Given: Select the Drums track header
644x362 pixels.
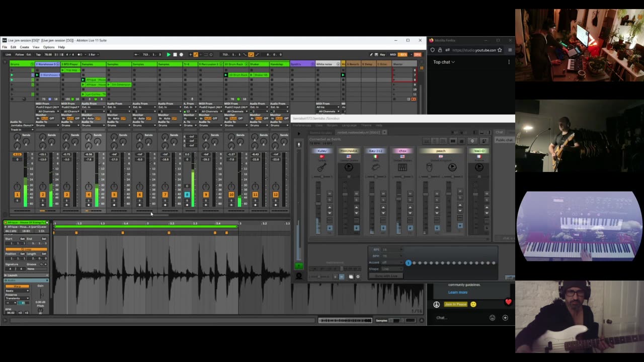Looking at the screenshot, I should 22,64.
